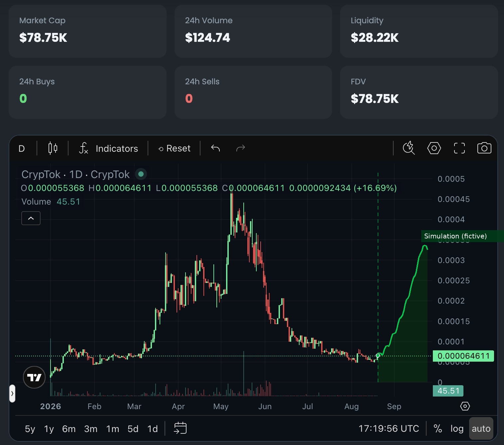Take a chart snapshot with camera icon
504x445 pixels.
pyautogui.click(x=484, y=148)
